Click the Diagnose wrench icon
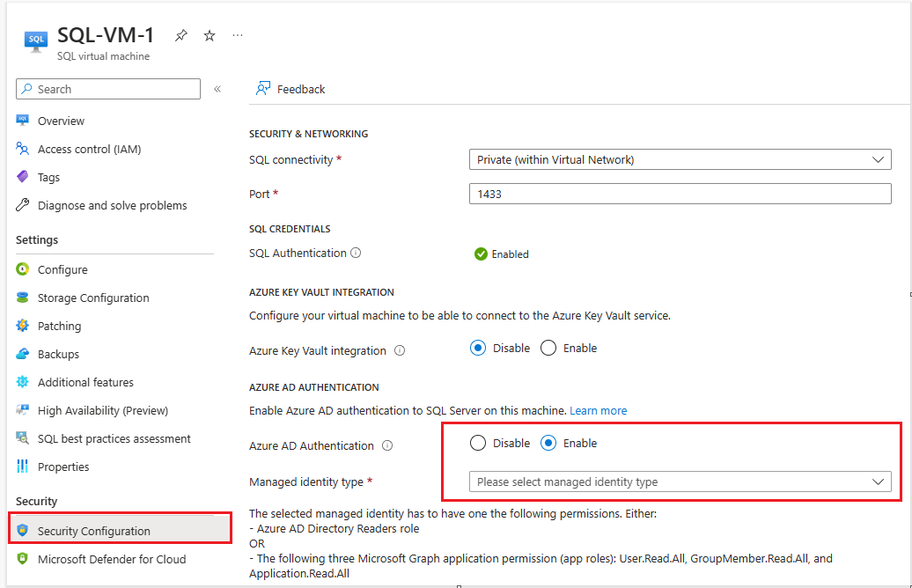Viewport: 912px width, 588px height. click(x=23, y=205)
